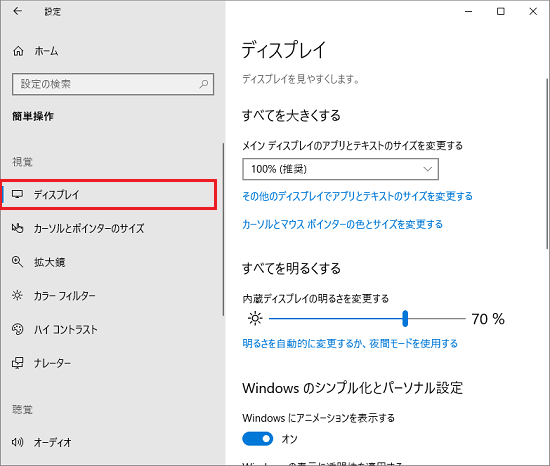Select the ディスプレイ monitor icon
The width and height of the screenshot is (550, 466).
(x=18, y=194)
